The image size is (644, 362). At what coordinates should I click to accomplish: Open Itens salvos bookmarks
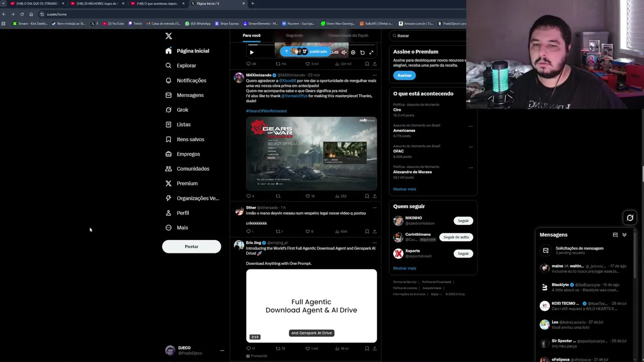pos(185,139)
